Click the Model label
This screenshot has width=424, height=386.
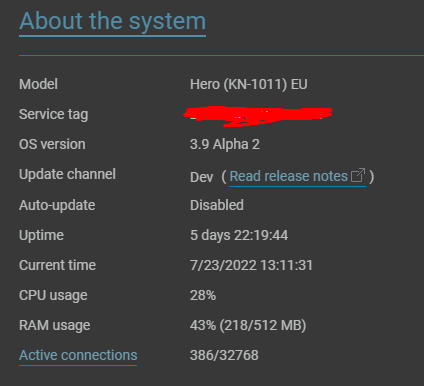tap(38, 84)
